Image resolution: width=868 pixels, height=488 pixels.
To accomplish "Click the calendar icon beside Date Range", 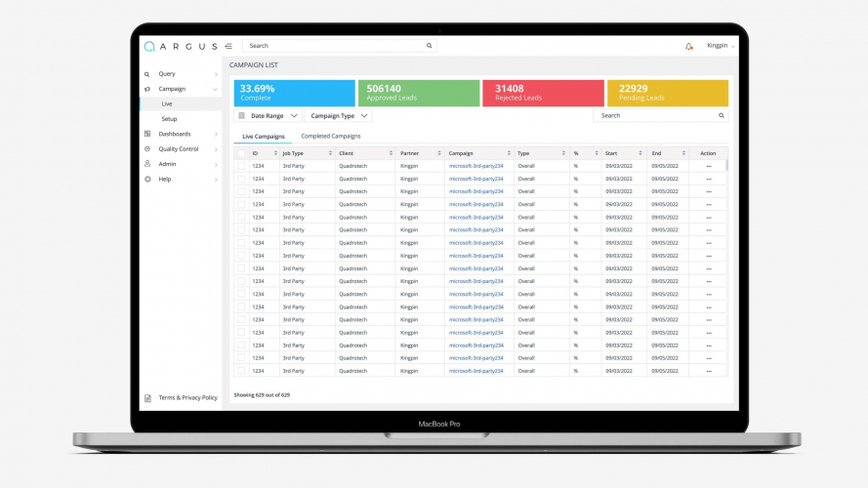I will (x=241, y=115).
